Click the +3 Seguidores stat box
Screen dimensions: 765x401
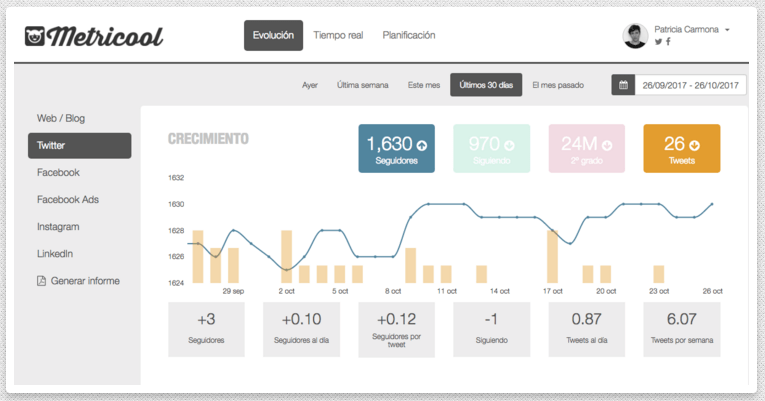pos(206,329)
